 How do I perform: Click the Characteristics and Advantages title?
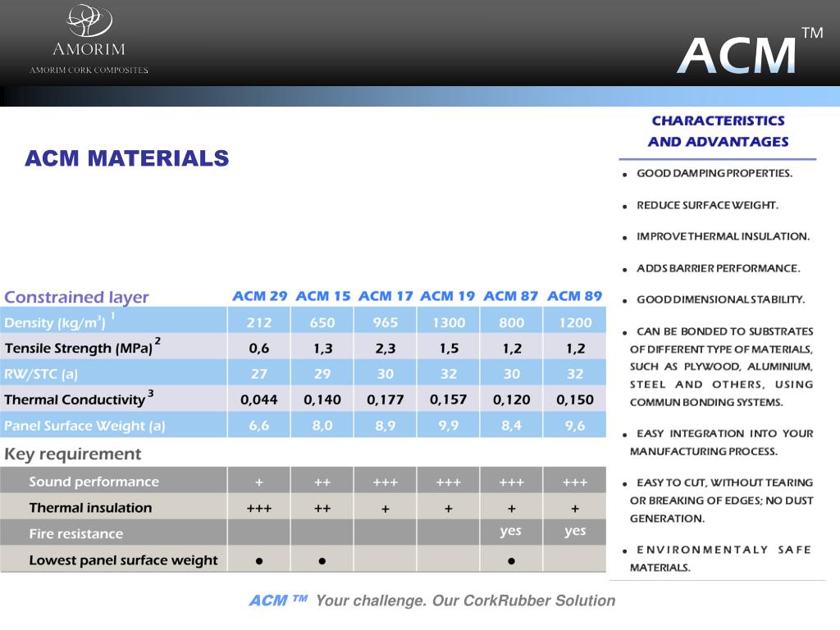pos(718,131)
